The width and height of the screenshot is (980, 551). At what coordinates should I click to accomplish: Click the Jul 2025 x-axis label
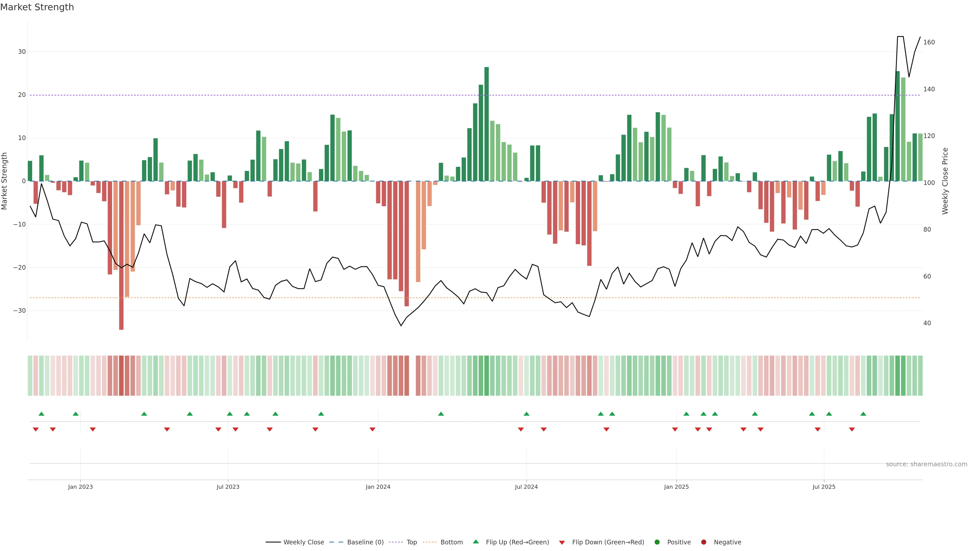[824, 487]
